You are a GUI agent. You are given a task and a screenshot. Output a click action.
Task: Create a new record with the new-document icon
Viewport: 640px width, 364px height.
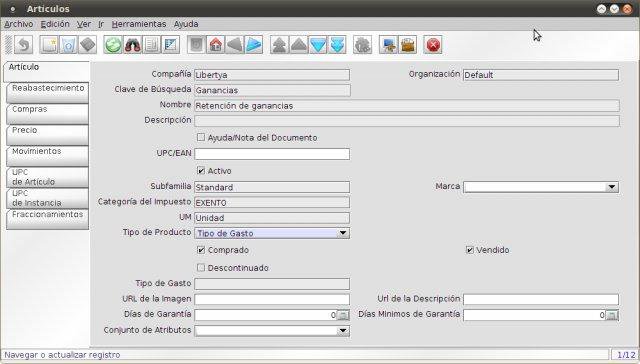point(49,45)
